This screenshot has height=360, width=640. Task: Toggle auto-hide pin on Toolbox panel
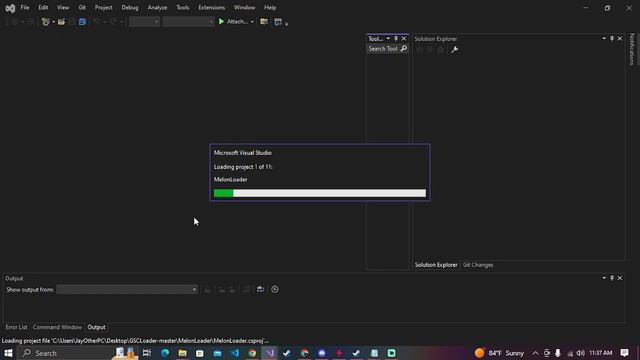click(396, 38)
